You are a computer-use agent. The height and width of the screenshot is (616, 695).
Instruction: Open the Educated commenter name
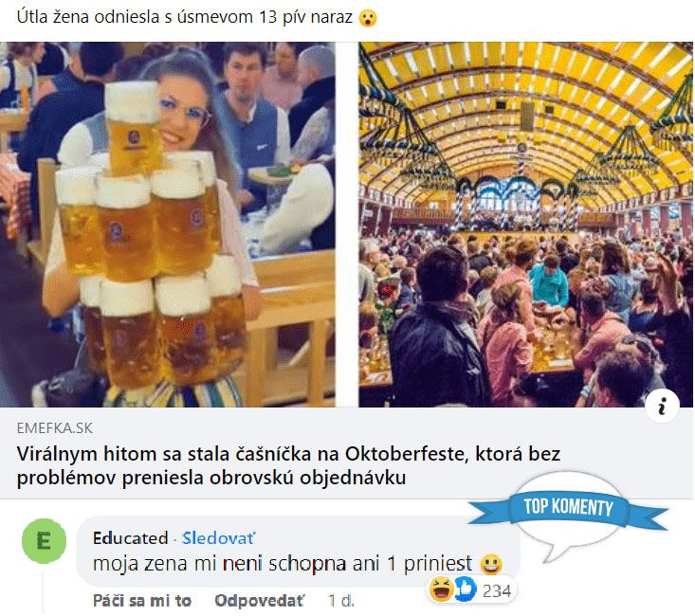pos(130,538)
